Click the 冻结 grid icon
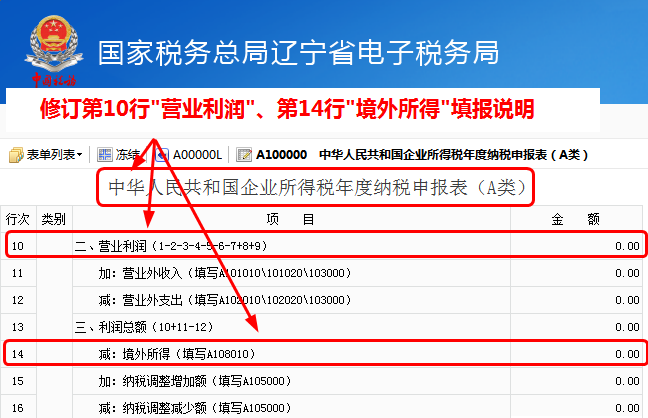The image size is (648, 418). (105, 155)
